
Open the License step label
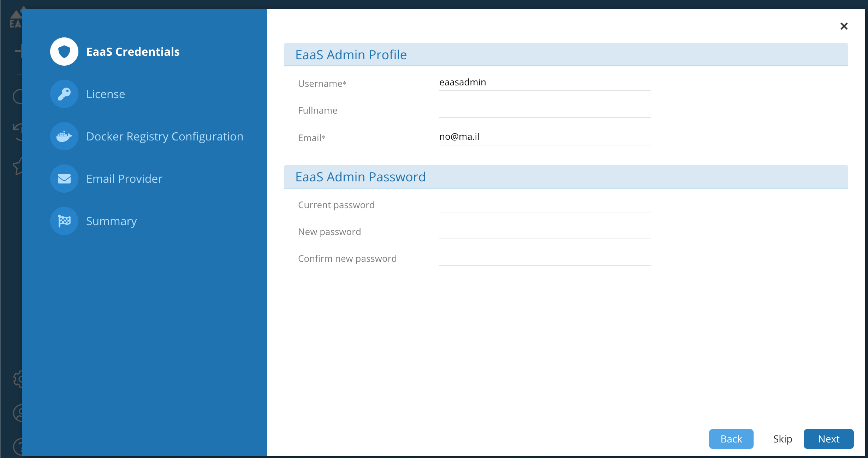(x=106, y=94)
